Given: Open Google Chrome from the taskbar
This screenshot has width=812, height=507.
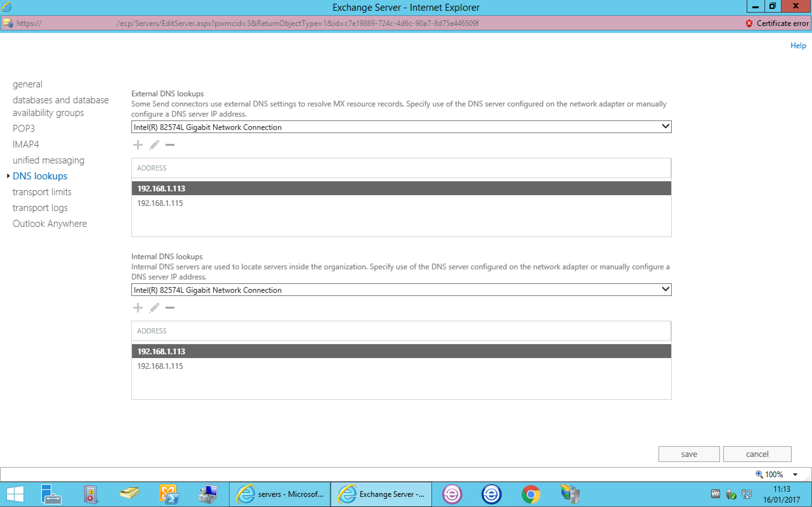Looking at the screenshot, I should (x=531, y=494).
